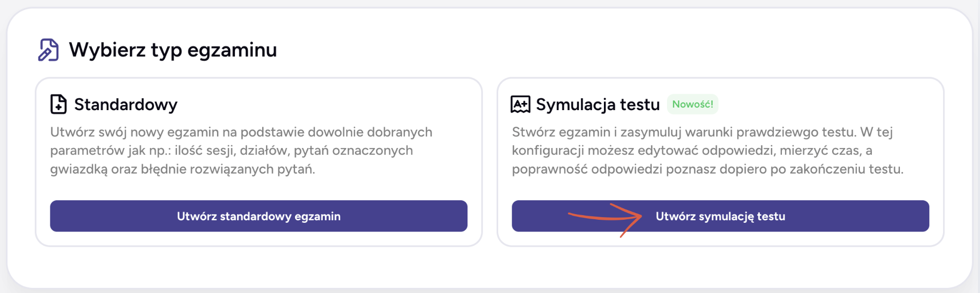This screenshot has height=293, width=980.
Task: Select the Standardowy card title
Action: 126,104
